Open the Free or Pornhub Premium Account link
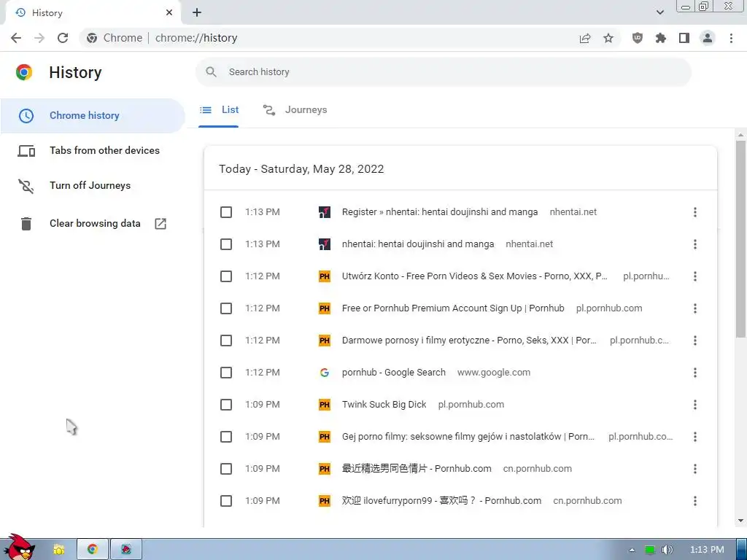This screenshot has width=747, height=560. pyautogui.click(x=453, y=308)
